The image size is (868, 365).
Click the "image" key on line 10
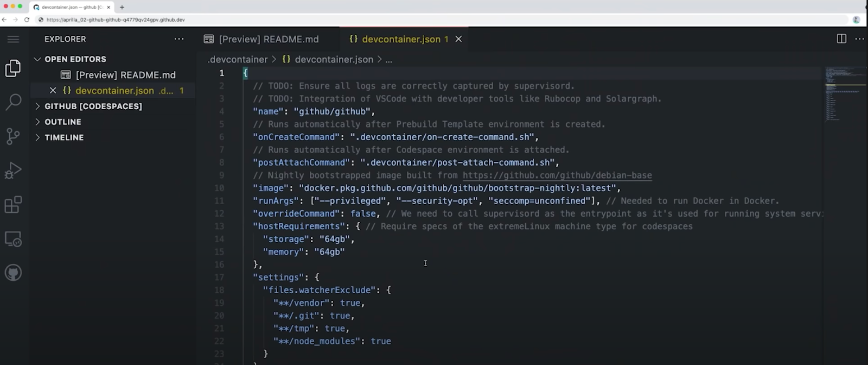[271, 188]
